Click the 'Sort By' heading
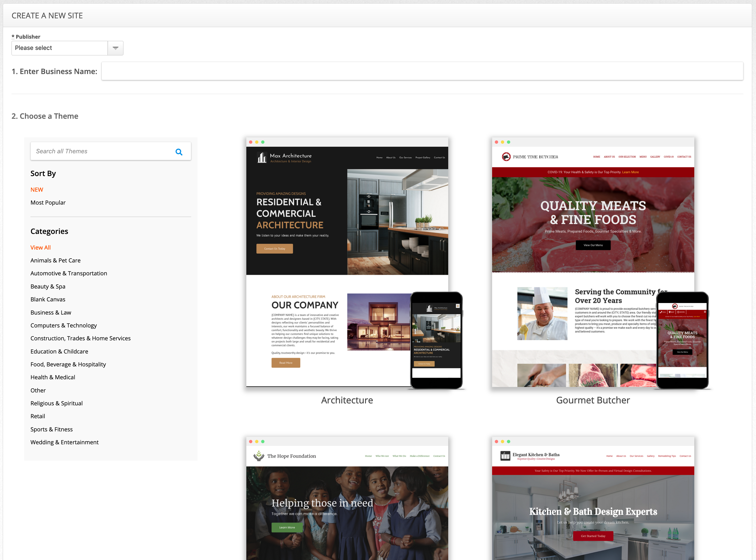Image resolution: width=756 pixels, height=560 pixels. pyautogui.click(x=43, y=174)
